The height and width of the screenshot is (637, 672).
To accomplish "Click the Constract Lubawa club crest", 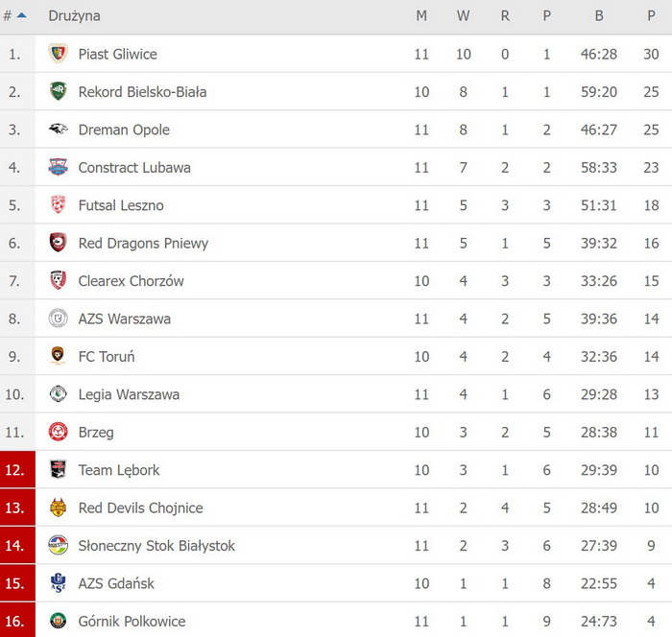I will coord(58,167).
